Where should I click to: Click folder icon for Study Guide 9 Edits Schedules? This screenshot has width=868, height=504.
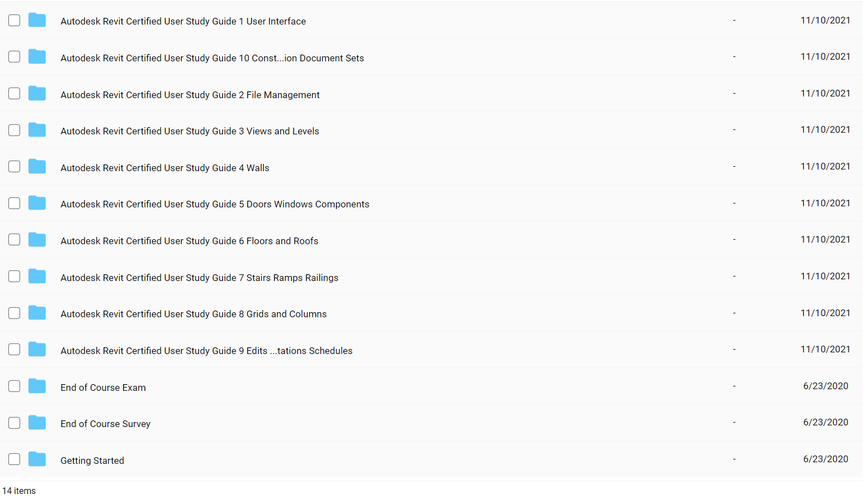pos(37,350)
